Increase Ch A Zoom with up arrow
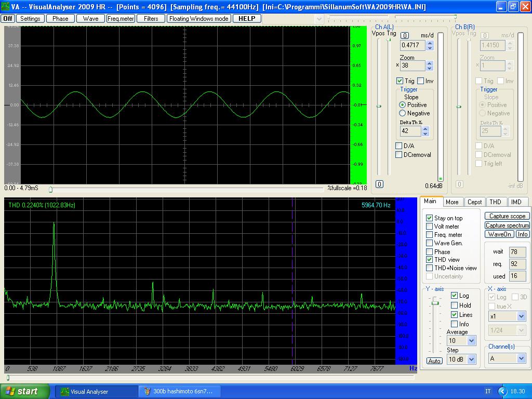532x399 pixels. [x=430, y=63]
